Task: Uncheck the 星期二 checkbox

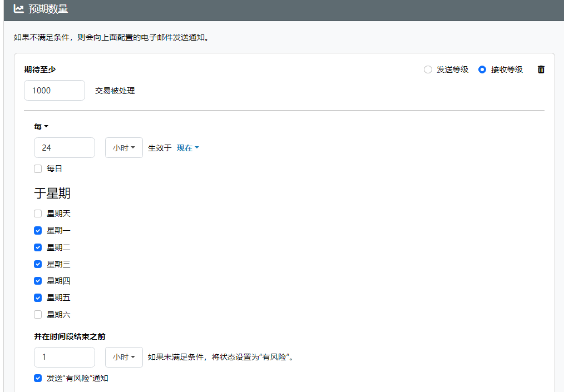Action: [x=38, y=247]
